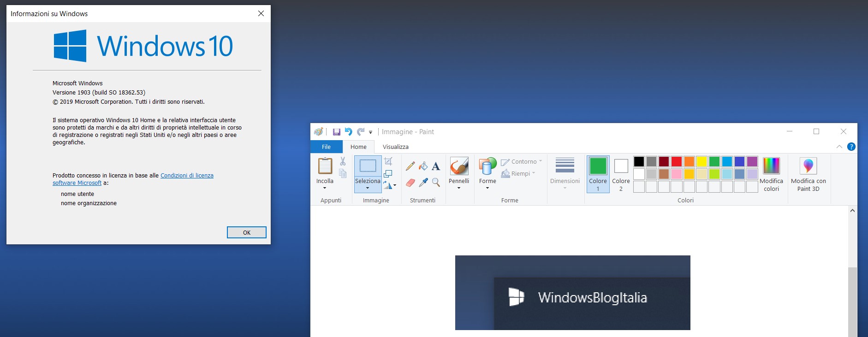Switch to the Home tab
This screenshot has height=337, width=868.
pyautogui.click(x=358, y=147)
